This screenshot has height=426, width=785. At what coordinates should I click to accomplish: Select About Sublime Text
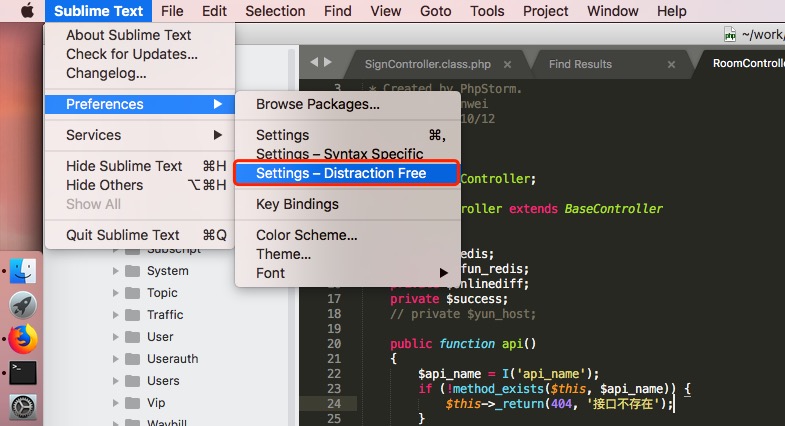[x=140, y=35]
